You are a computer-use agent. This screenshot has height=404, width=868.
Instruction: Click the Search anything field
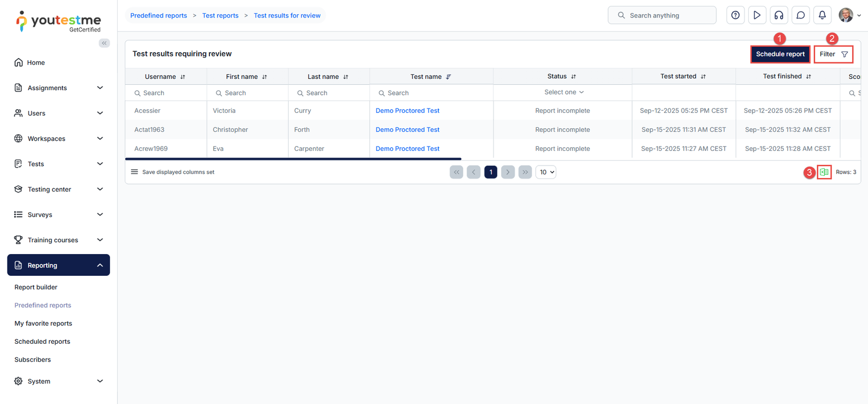coord(662,15)
